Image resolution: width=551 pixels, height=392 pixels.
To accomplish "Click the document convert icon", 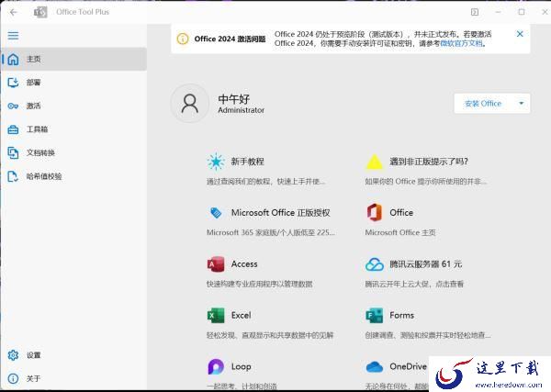I will [13, 152].
